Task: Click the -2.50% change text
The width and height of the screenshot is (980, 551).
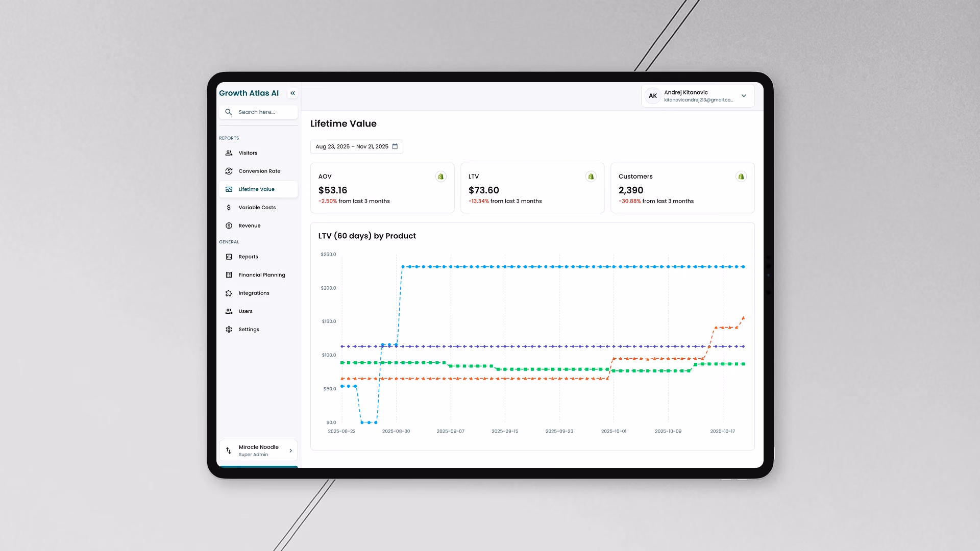Action: 328,202
